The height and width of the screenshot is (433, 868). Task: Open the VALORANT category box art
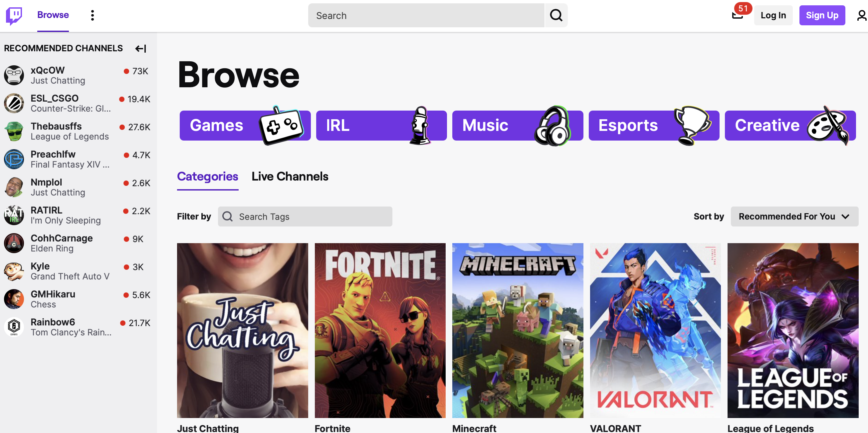[x=655, y=330]
